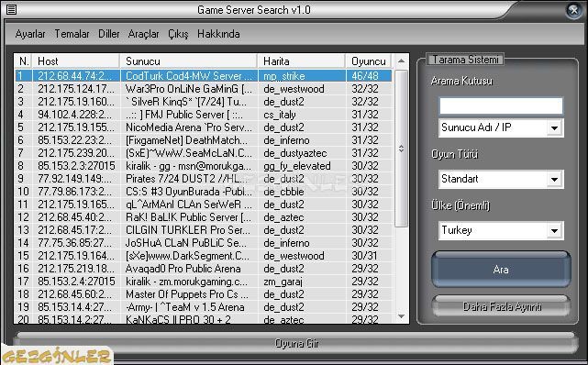588x365 pixels.
Task: Select the kiralik - zm.morukgaming row
Action: pos(204,281)
